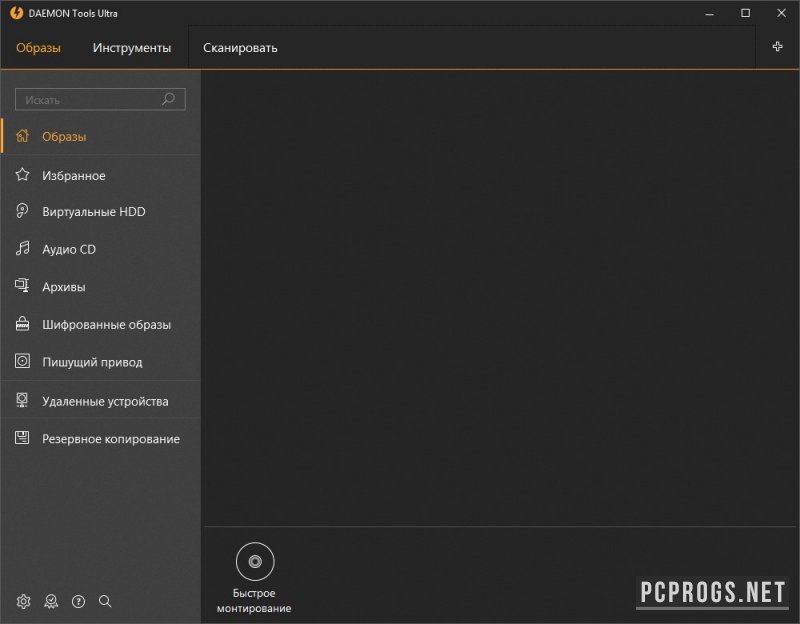Click the magnifier inside the Искать field
800x624 pixels.
point(168,99)
